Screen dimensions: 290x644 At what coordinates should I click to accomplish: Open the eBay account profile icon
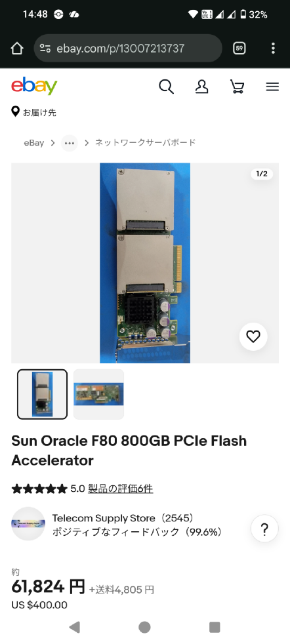[201, 87]
